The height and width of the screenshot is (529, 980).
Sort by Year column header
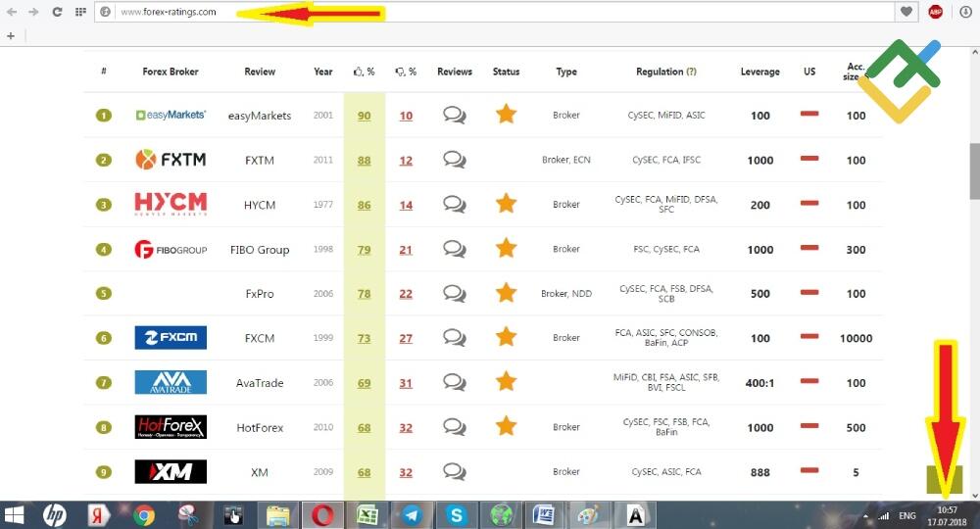pyautogui.click(x=323, y=72)
